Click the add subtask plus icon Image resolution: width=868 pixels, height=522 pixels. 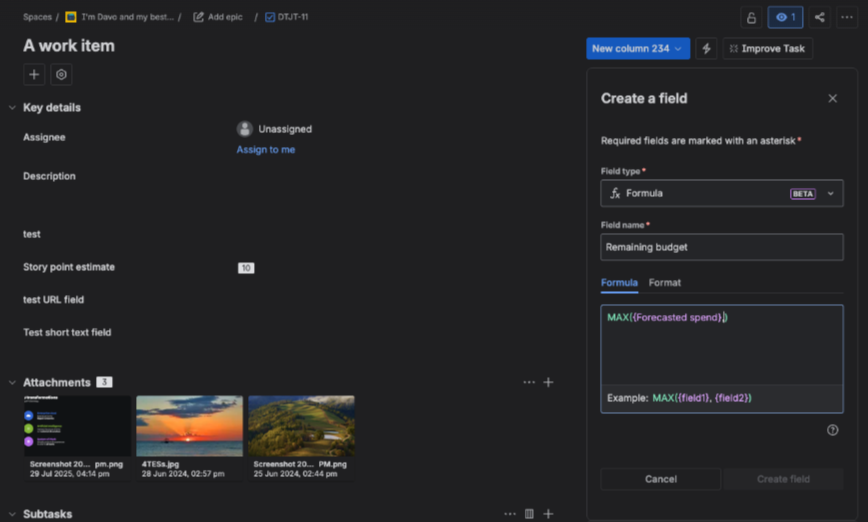click(x=548, y=514)
